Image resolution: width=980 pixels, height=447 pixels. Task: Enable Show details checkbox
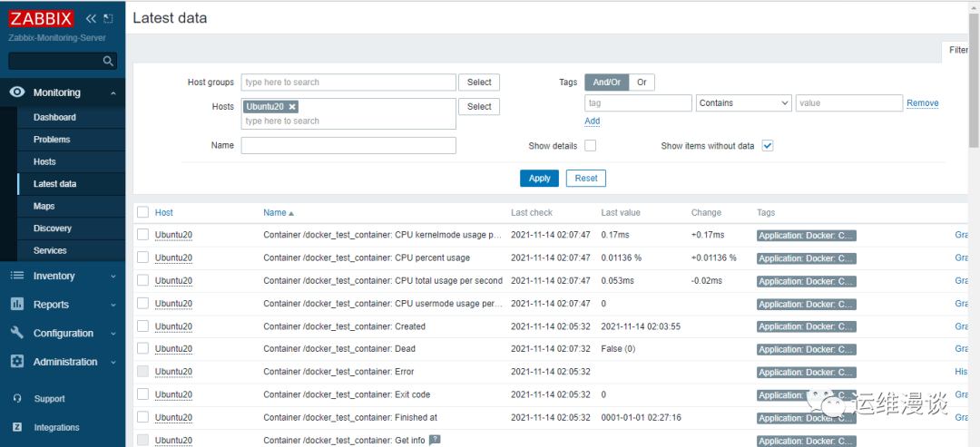click(590, 145)
